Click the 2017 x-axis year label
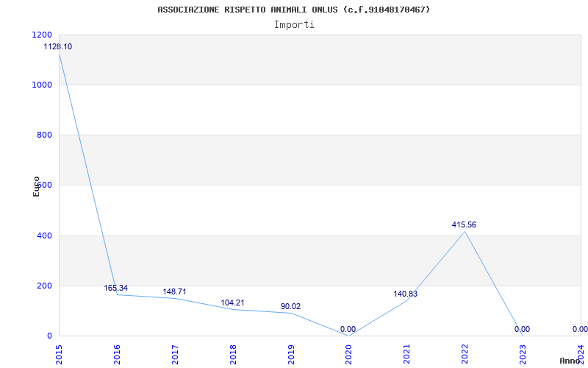Screen dimensions: 588x368 pyautogui.click(x=175, y=355)
